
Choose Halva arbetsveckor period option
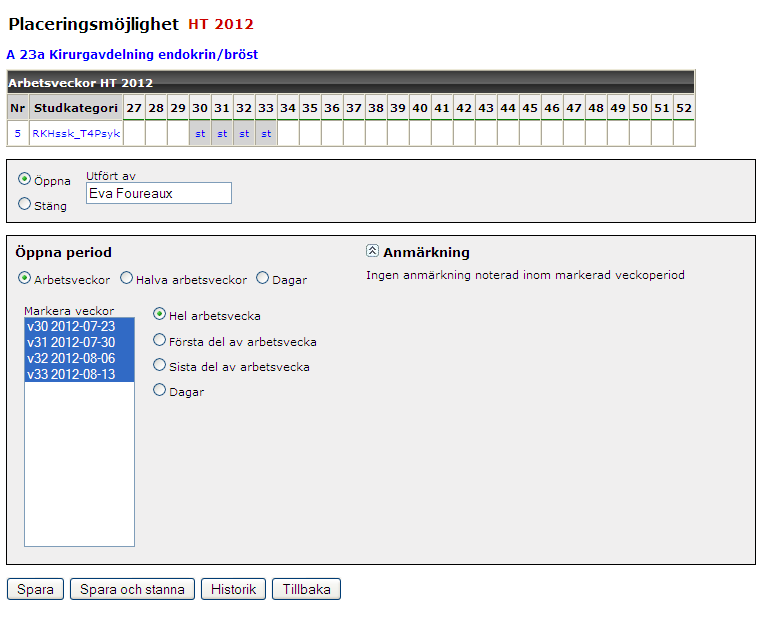pyautogui.click(x=127, y=277)
